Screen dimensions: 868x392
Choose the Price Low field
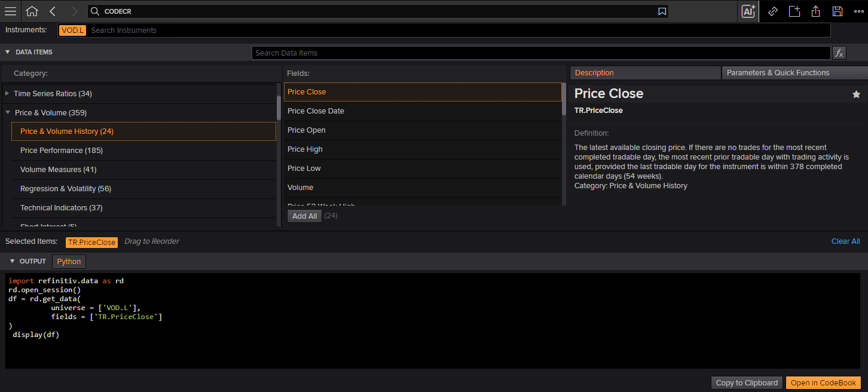click(423, 169)
